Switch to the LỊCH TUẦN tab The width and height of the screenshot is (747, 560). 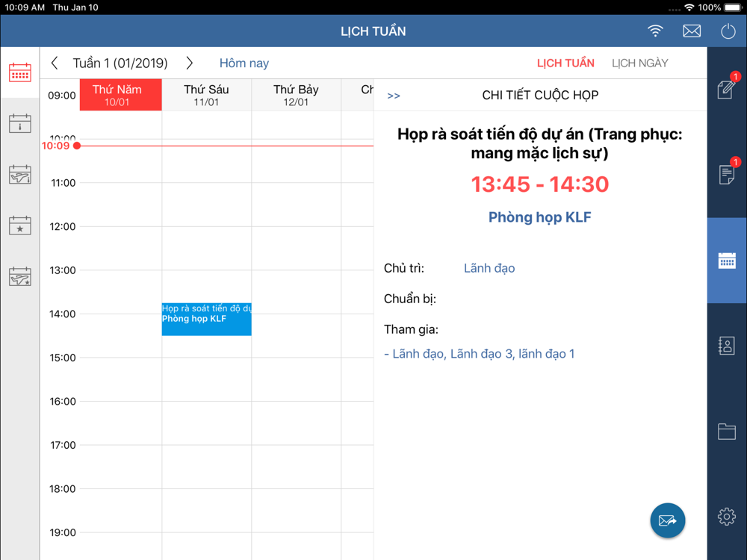(x=565, y=63)
